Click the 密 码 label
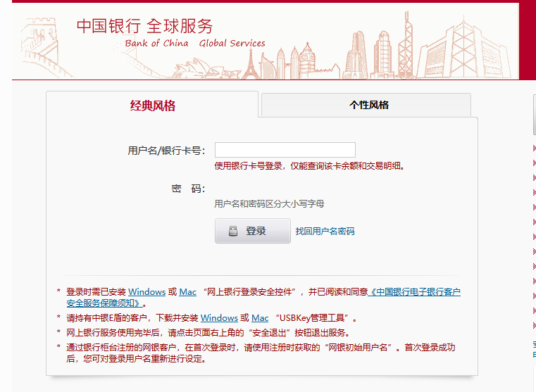Image resolution: width=536 pixels, height=392 pixels. 188,189
